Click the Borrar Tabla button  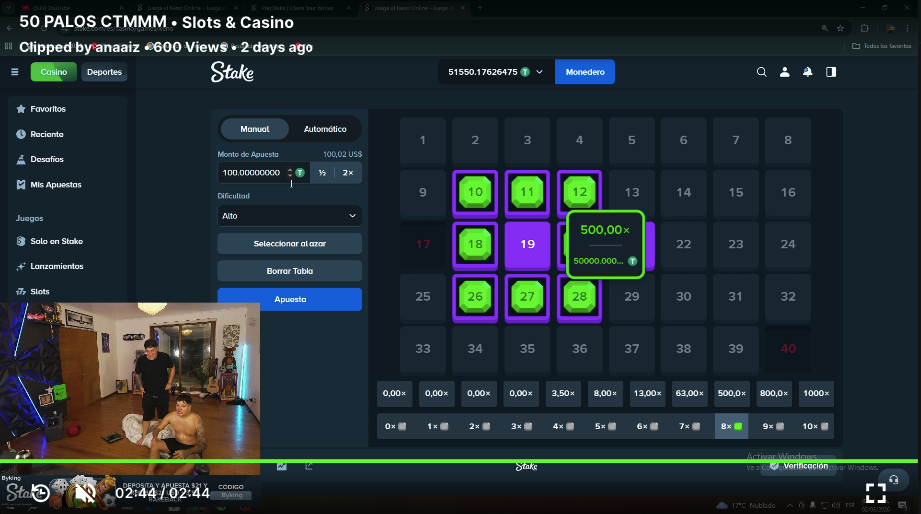click(x=290, y=271)
